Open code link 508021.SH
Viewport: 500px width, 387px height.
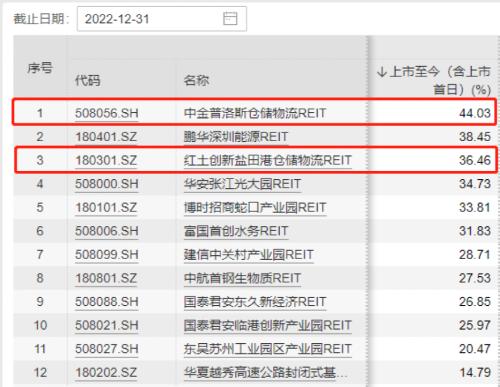coord(107,325)
